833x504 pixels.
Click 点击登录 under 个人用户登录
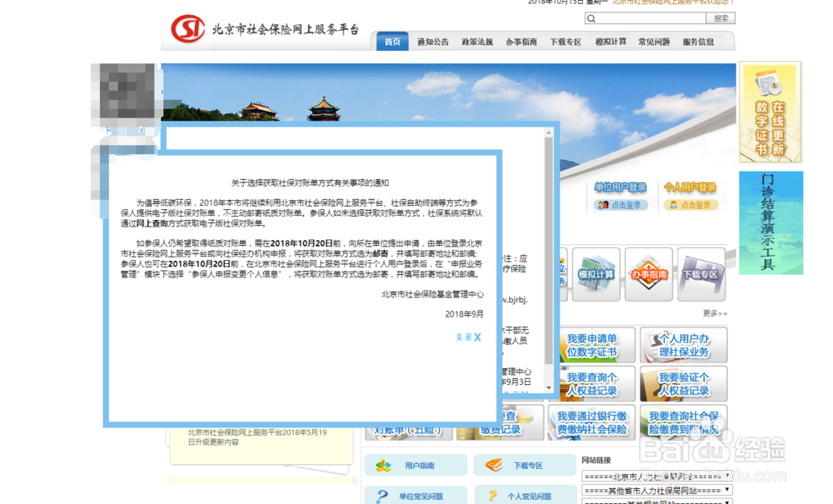(690, 205)
